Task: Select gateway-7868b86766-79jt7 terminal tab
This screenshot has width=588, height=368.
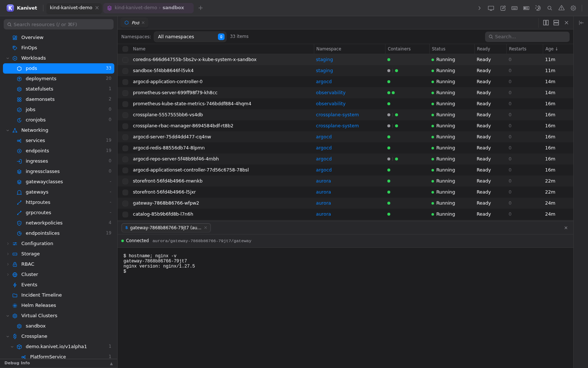Action: pos(166,228)
